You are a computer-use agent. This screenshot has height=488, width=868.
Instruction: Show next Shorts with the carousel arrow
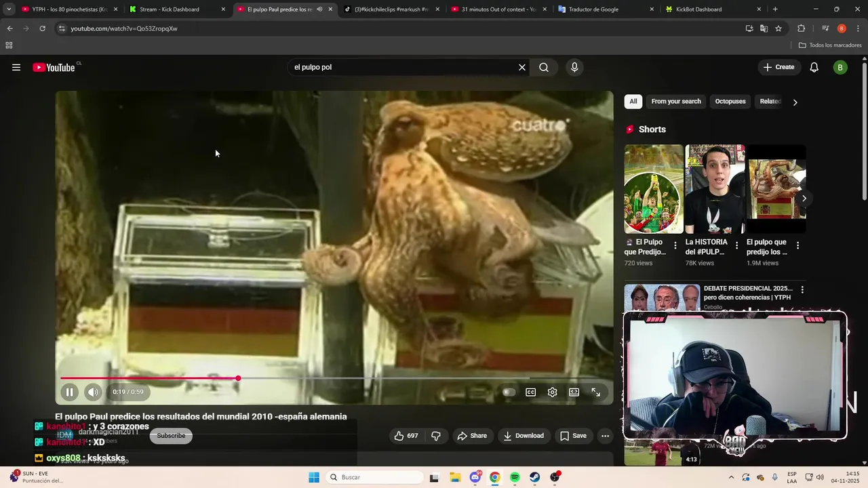(x=804, y=198)
